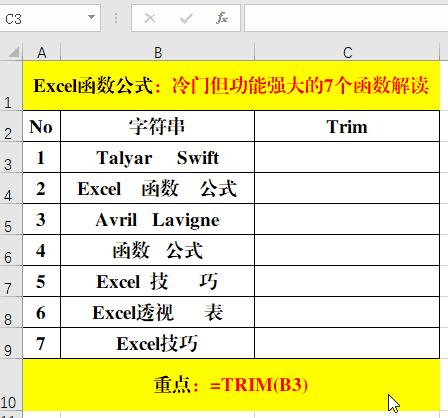Select the cell 'Excel 技 巧'
Screen dimensions: 448x418
(157, 281)
